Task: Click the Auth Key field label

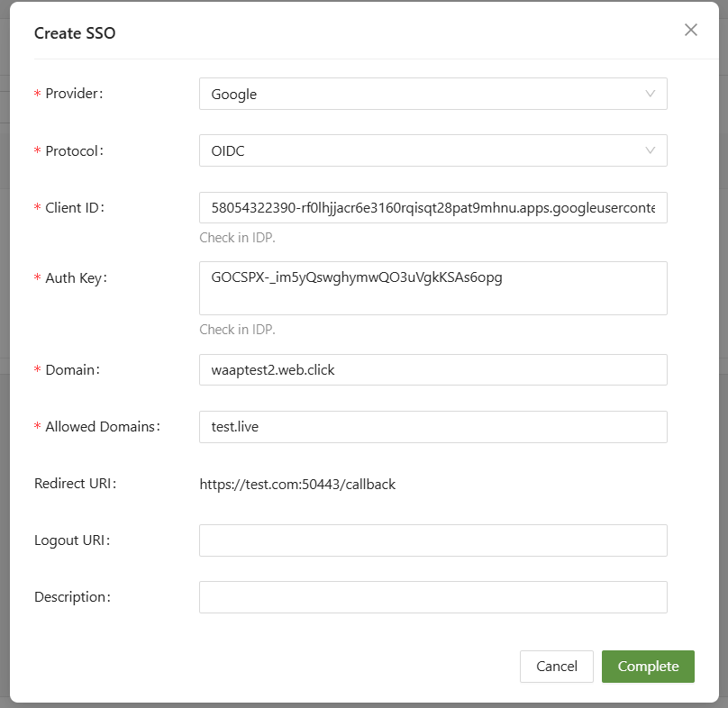Action: 76,278
